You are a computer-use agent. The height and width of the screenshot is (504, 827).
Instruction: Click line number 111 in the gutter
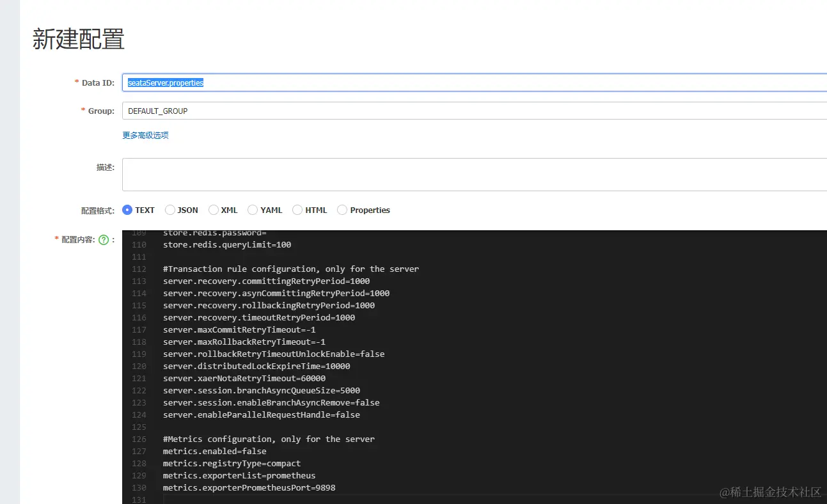tap(139, 256)
